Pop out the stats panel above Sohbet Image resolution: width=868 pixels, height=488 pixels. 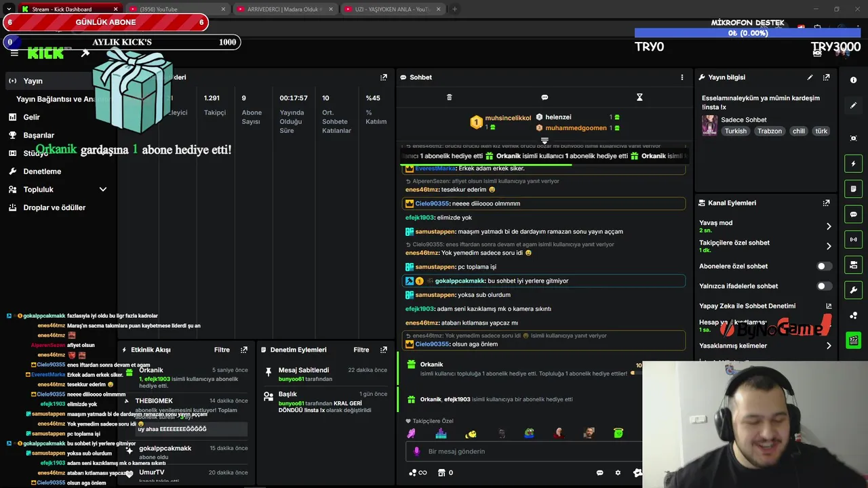point(383,77)
